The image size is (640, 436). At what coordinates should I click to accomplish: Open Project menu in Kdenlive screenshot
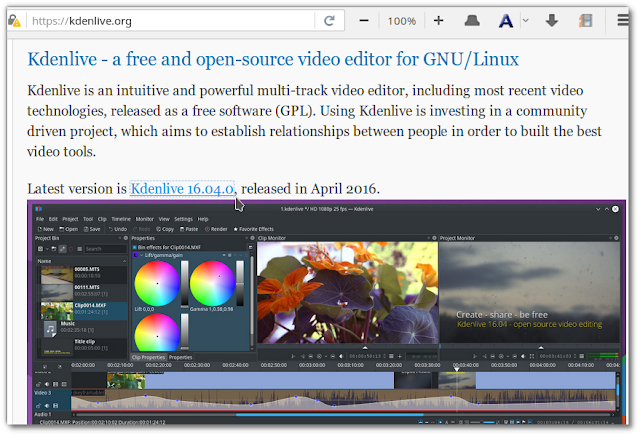click(x=70, y=219)
